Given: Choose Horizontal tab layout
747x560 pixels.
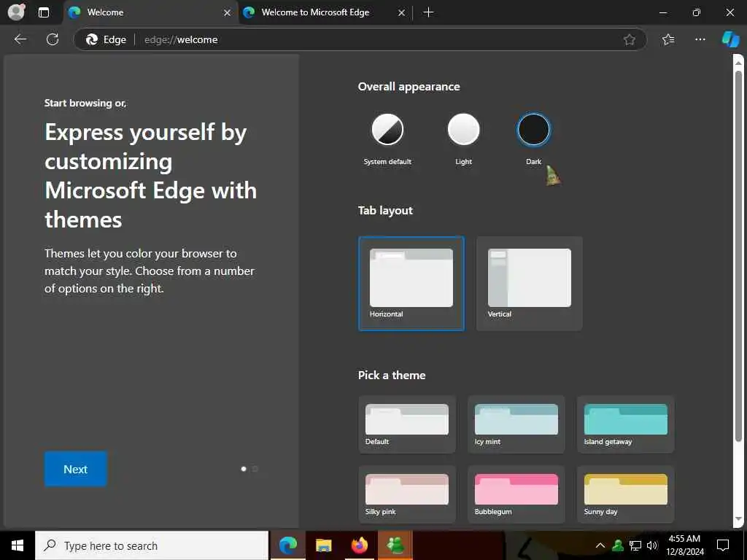Looking at the screenshot, I should coord(411,284).
